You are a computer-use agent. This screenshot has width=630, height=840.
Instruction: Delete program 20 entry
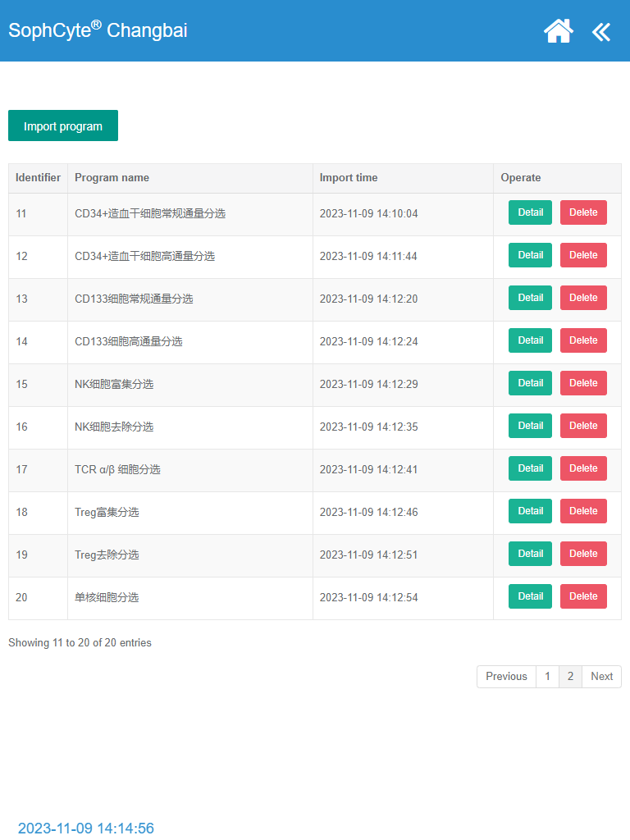pyautogui.click(x=583, y=596)
